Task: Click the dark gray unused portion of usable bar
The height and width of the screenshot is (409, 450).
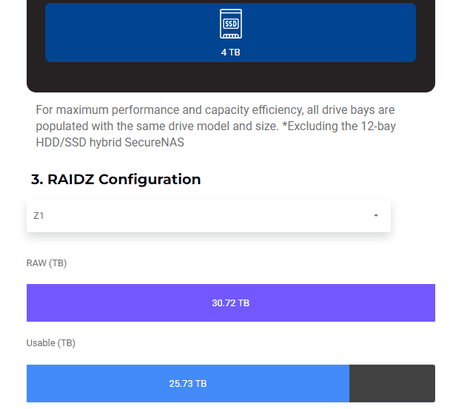Action: [392, 383]
